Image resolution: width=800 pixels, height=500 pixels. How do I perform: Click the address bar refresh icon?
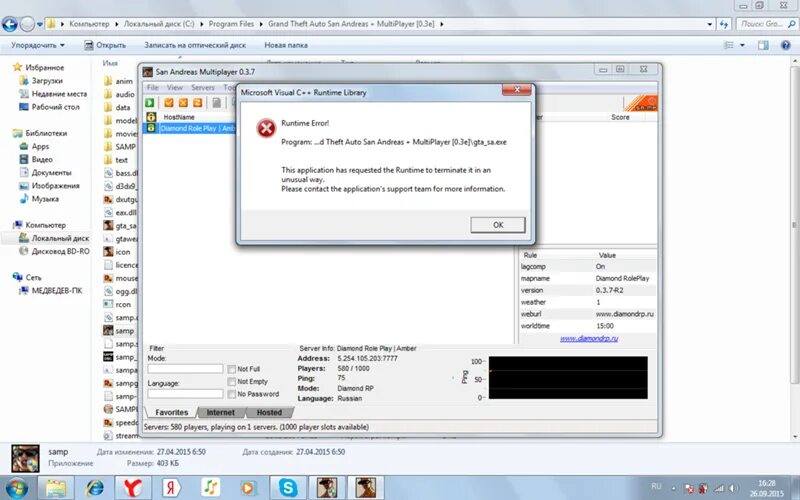pos(724,24)
